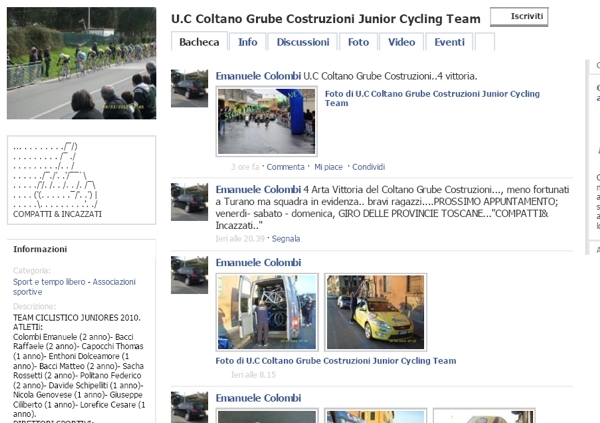Open the Bacheca tab
Viewport: 600px width, 423px height.
coord(199,42)
